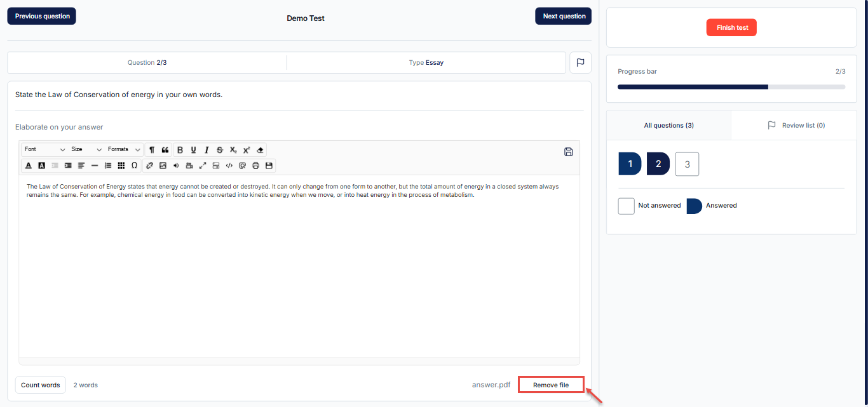The width and height of the screenshot is (868, 407).
Task: Open the highlight color tool
Action: [41, 166]
